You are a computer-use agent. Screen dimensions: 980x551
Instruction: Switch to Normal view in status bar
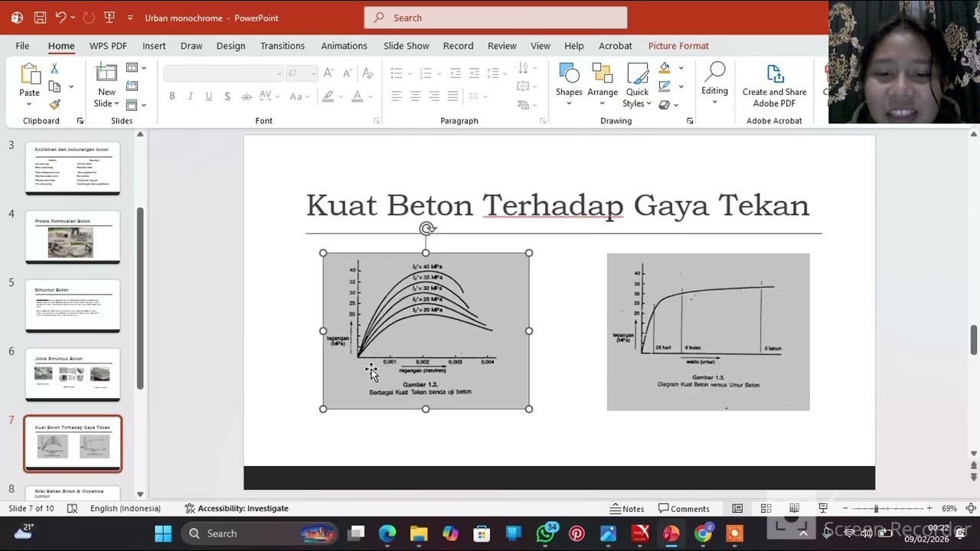coord(737,508)
